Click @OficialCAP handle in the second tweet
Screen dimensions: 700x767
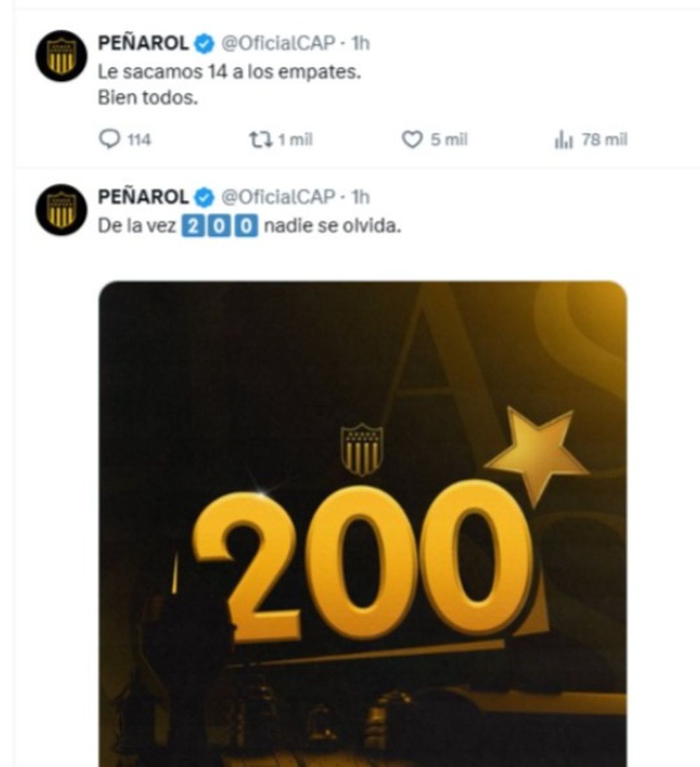click(278, 197)
